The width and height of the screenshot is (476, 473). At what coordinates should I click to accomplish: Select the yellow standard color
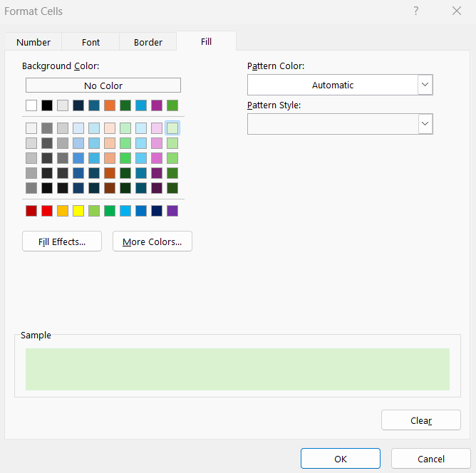[x=78, y=211]
